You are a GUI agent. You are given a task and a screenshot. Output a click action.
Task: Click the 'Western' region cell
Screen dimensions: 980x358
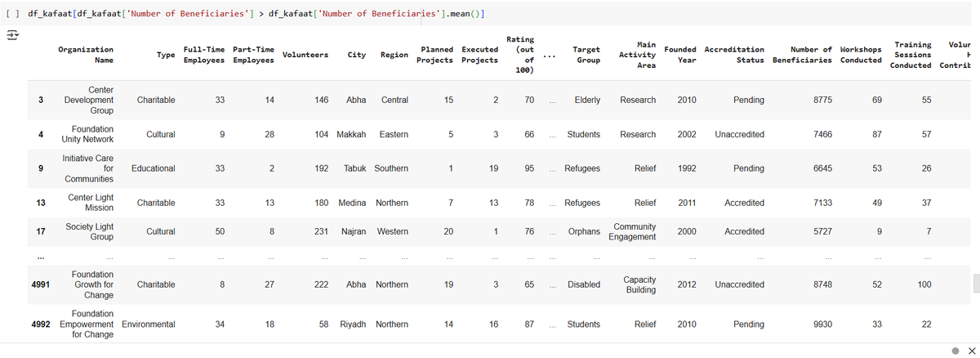pos(393,231)
